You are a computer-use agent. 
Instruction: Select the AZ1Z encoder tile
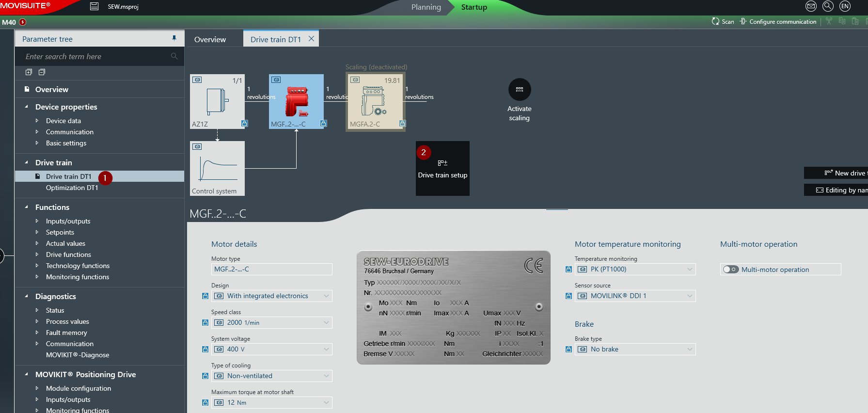217,101
